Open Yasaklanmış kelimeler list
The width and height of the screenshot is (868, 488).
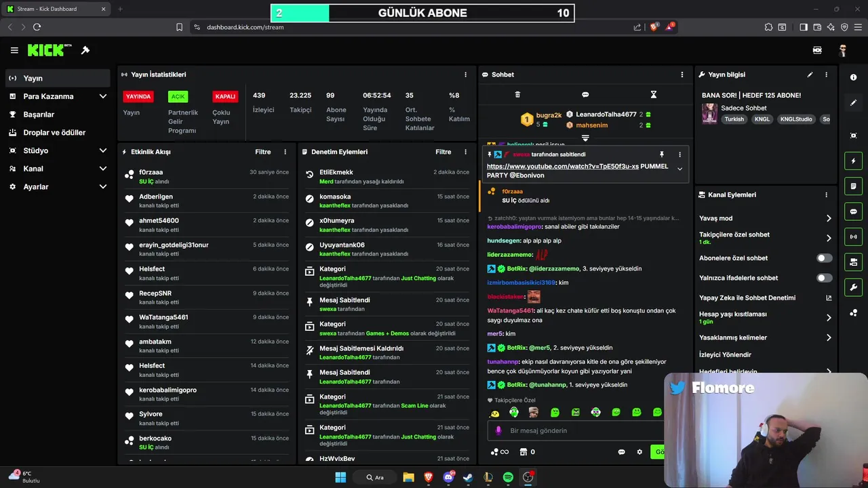click(829, 338)
